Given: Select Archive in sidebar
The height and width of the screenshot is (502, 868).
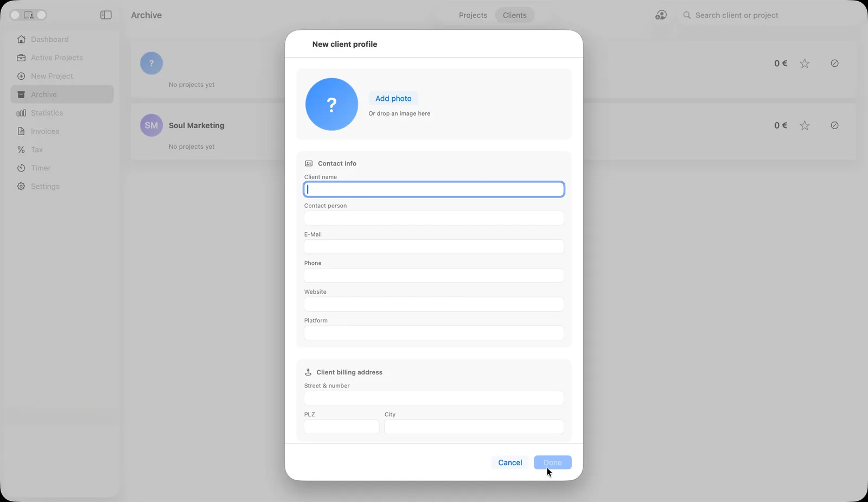Looking at the screenshot, I should [x=62, y=94].
